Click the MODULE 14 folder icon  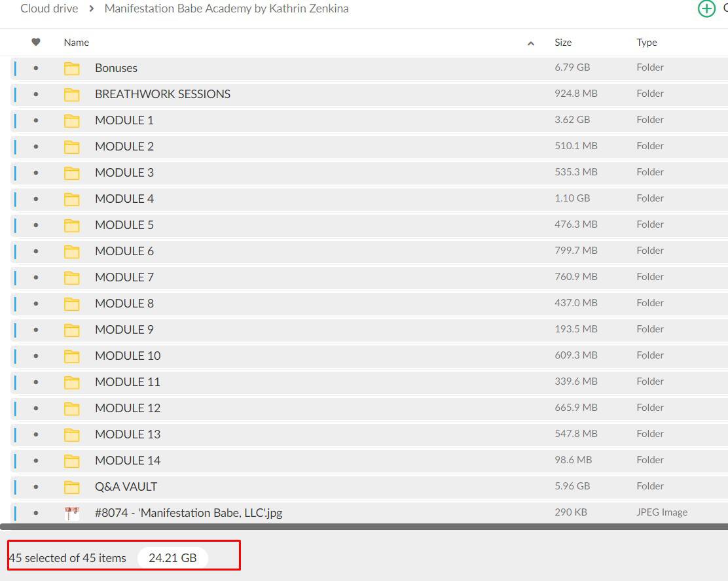(x=71, y=461)
